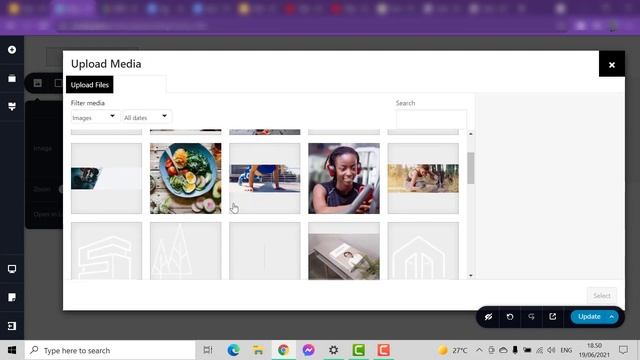Open the clock and date flyout

click(x=595, y=350)
